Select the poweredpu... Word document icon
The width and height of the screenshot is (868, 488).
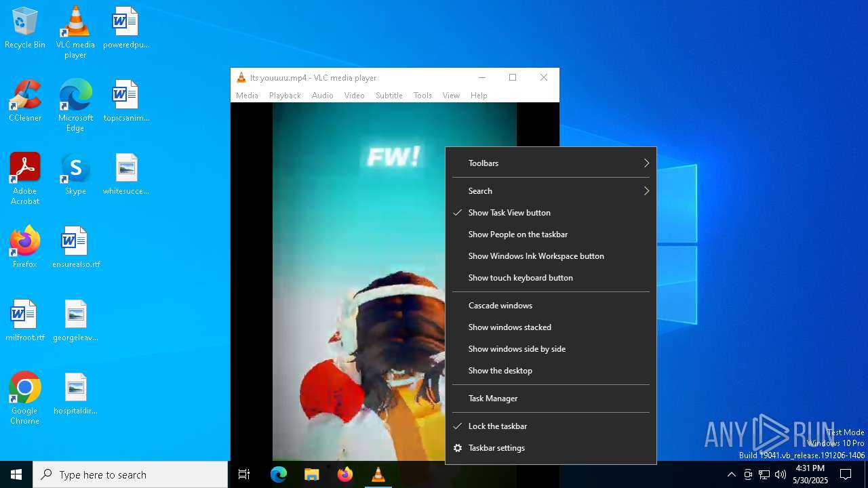(125, 28)
